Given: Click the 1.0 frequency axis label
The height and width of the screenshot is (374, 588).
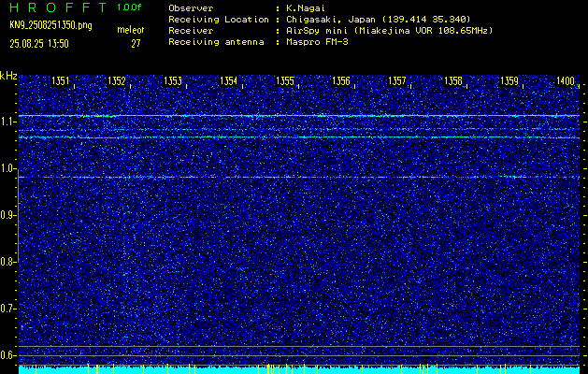Looking at the screenshot, I should click(7, 168).
